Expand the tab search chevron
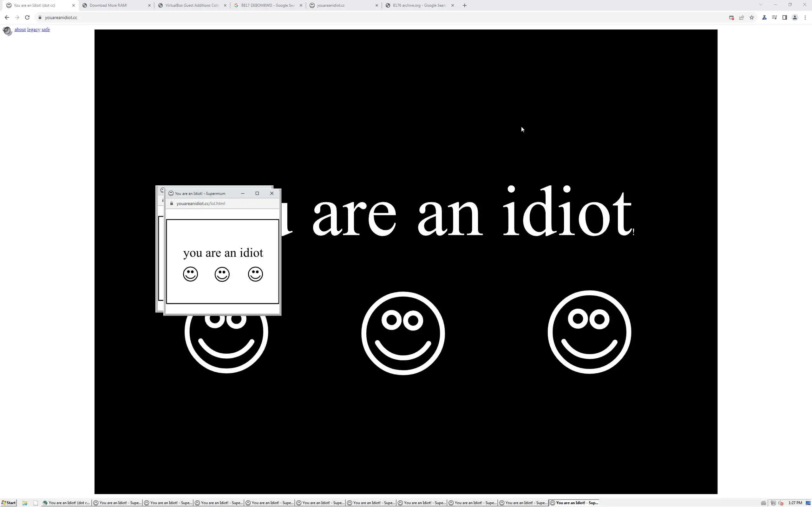The width and height of the screenshot is (812, 507). [761, 5]
